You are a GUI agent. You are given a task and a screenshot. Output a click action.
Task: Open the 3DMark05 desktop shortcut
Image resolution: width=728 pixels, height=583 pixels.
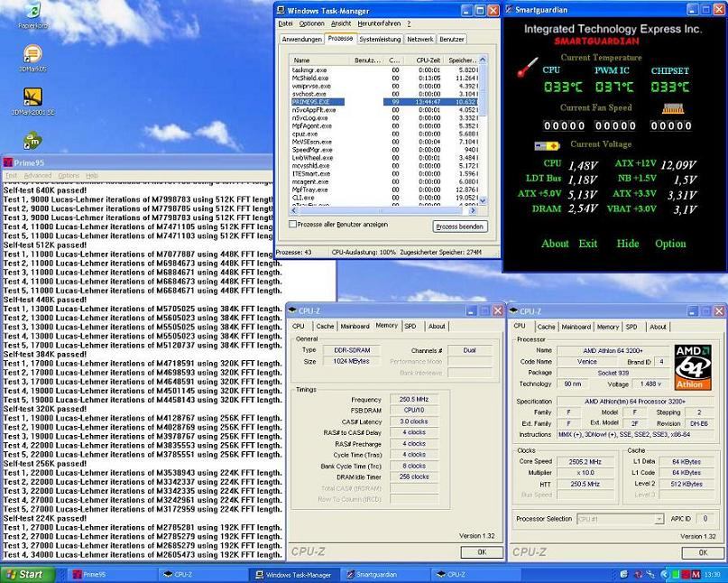[32, 54]
